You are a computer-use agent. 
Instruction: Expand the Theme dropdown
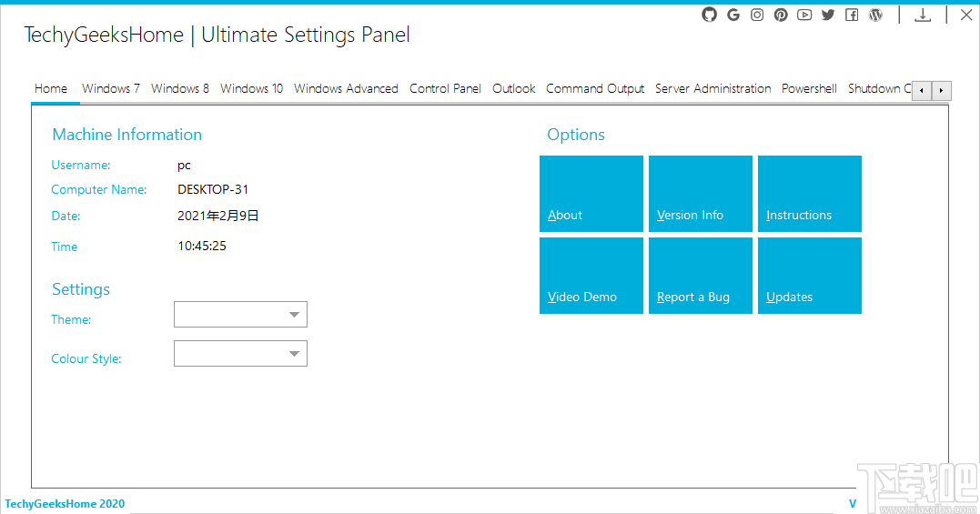coord(240,315)
